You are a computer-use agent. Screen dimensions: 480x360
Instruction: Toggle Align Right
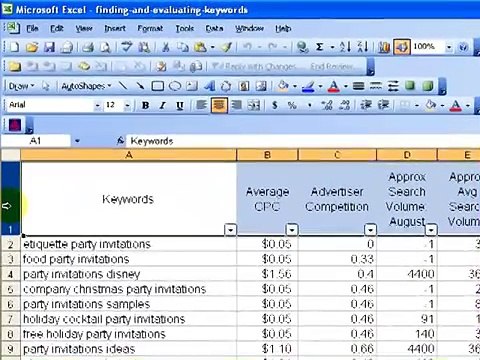tap(236, 105)
